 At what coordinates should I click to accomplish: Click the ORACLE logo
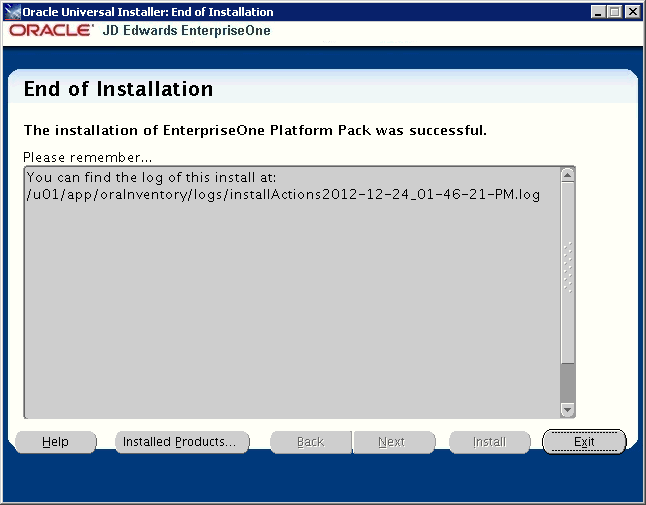coord(51,30)
